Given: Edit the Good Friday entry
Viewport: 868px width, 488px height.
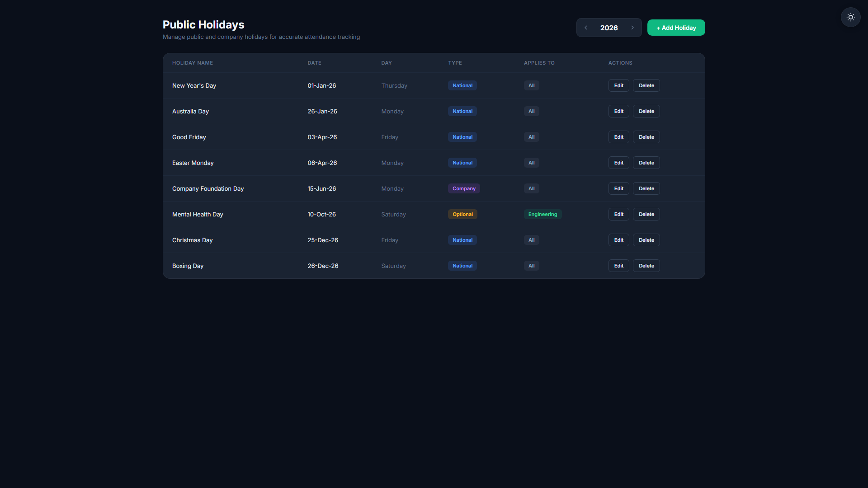Looking at the screenshot, I should click(x=618, y=137).
